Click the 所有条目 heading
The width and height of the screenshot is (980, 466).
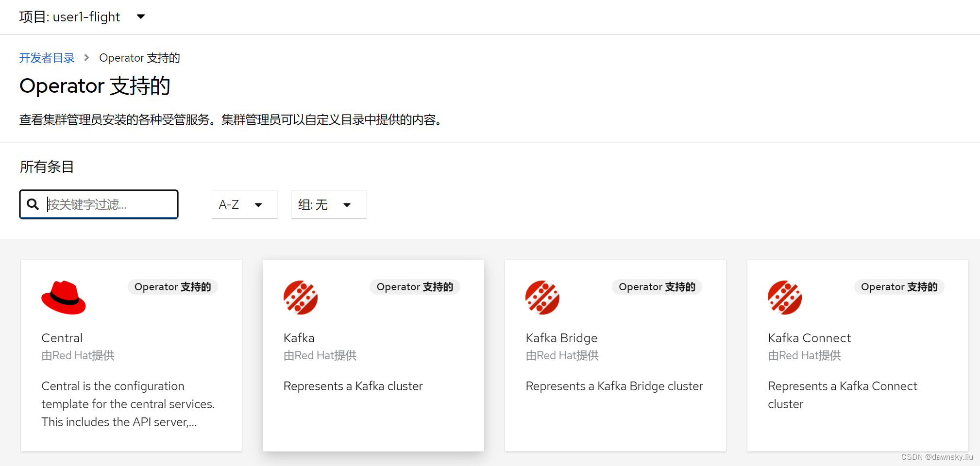47,166
